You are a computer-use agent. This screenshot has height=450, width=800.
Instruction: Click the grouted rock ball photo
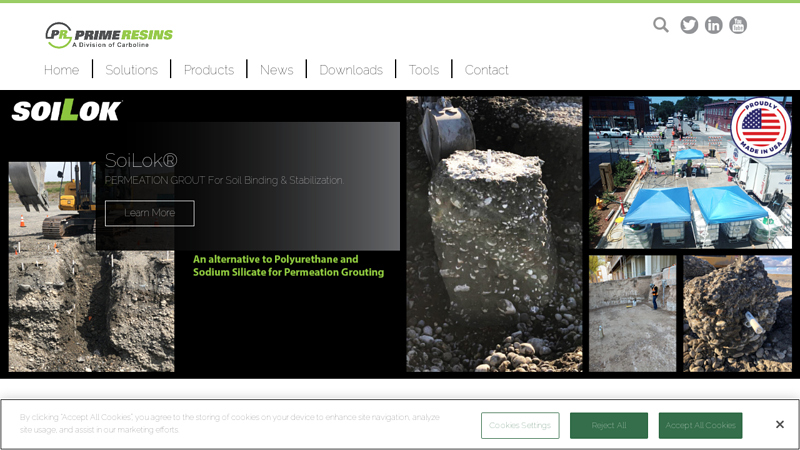coord(737,313)
